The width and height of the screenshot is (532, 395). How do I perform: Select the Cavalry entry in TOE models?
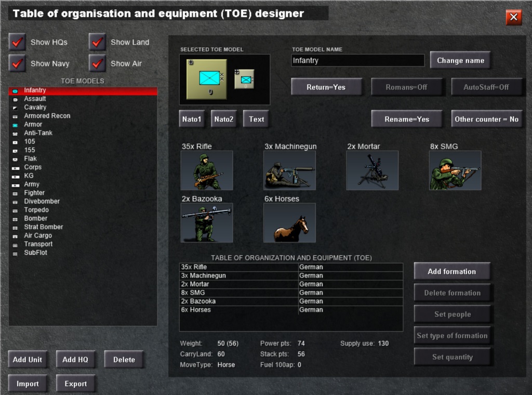pos(83,107)
